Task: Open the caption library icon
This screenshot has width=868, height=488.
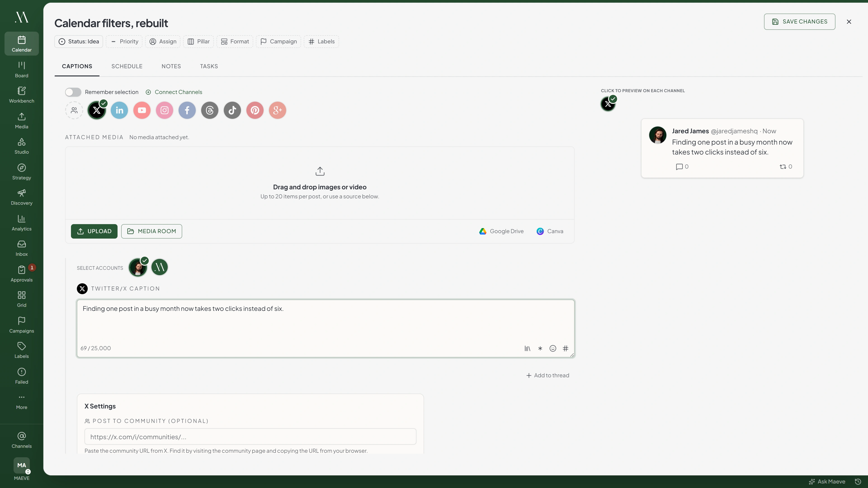Action: click(527, 349)
